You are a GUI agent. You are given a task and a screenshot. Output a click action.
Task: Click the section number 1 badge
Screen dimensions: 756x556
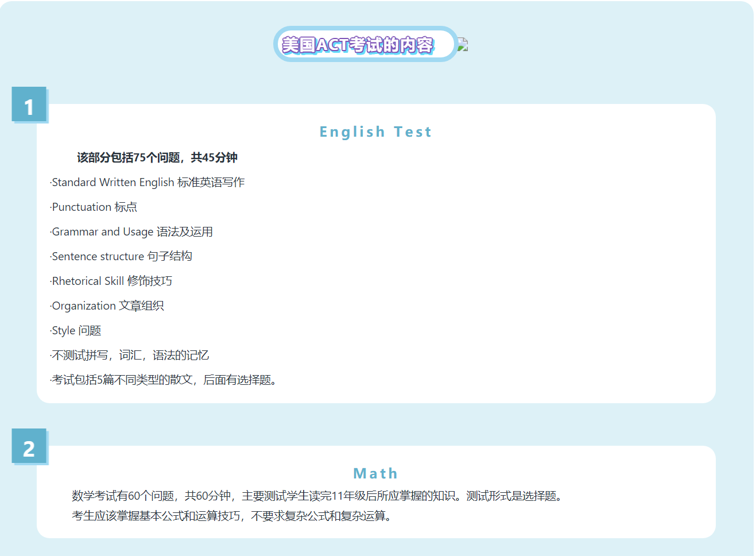point(29,105)
